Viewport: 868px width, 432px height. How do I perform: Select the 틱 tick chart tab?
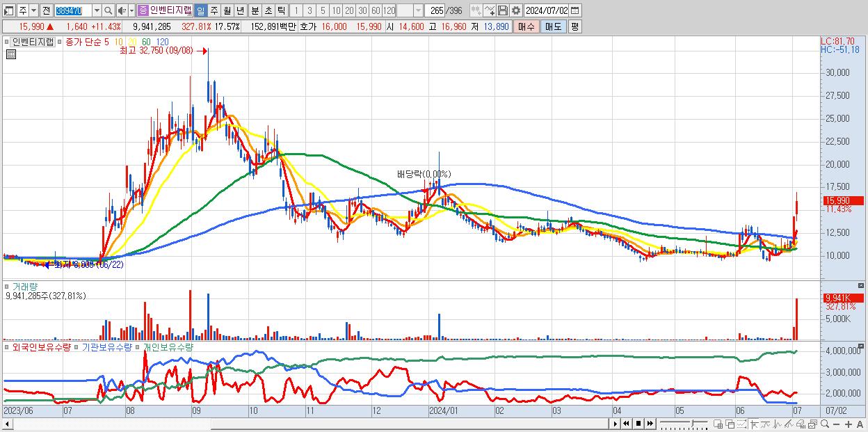pyautogui.click(x=281, y=10)
